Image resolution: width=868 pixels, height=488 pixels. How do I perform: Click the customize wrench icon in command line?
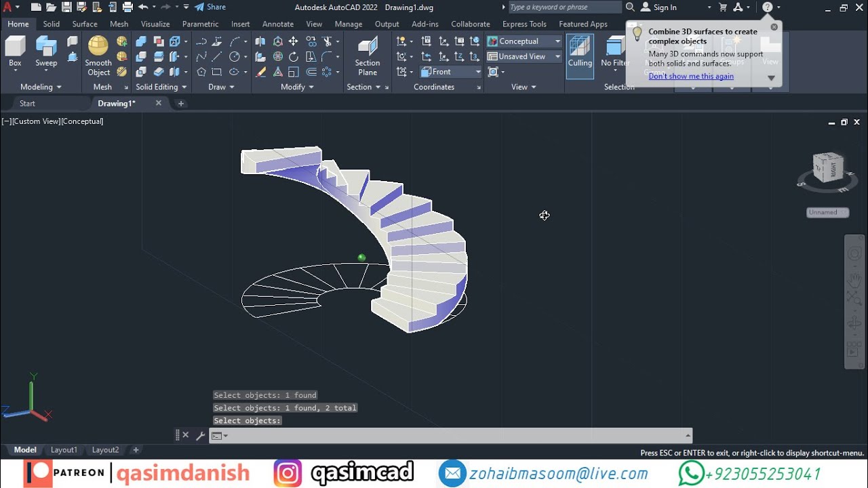201,436
